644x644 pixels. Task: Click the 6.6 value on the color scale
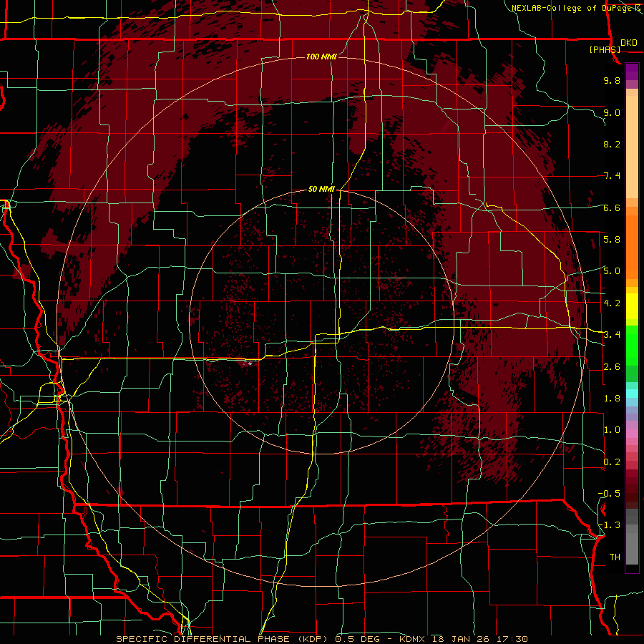tap(612, 208)
